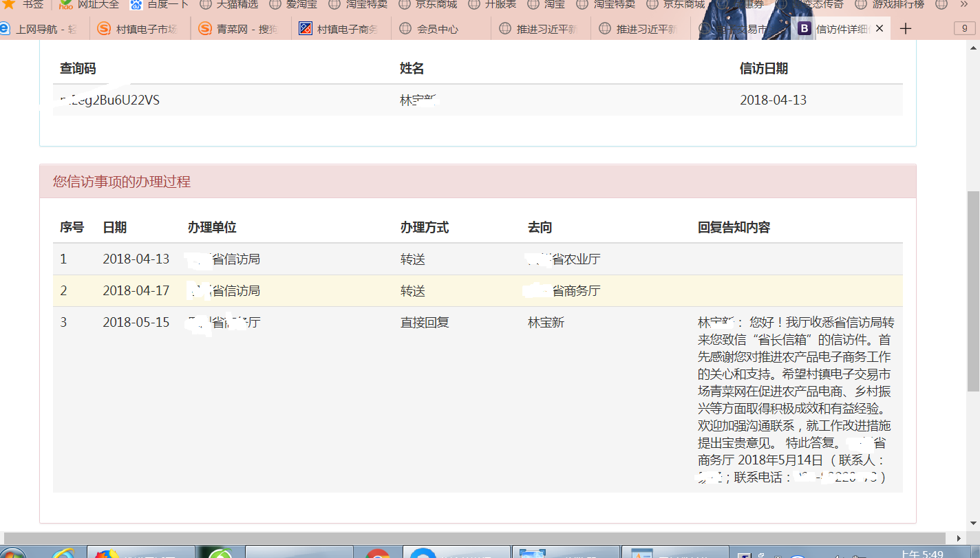Viewport: 980px width, 558px height.
Task: Click the 日期 column header
Action: point(115,228)
